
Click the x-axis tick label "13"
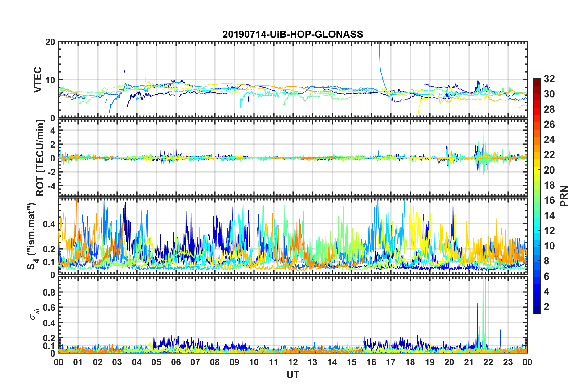pyautogui.click(x=312, y=362)
